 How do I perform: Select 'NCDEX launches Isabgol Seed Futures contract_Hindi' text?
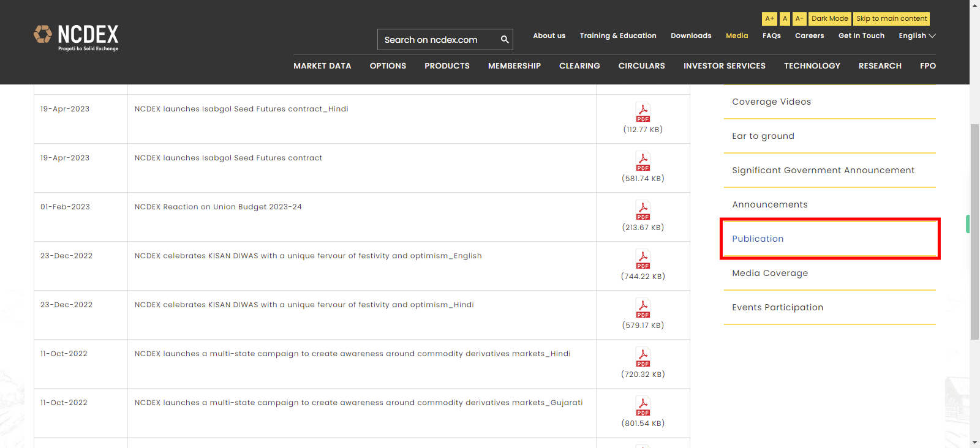(241, 109)
